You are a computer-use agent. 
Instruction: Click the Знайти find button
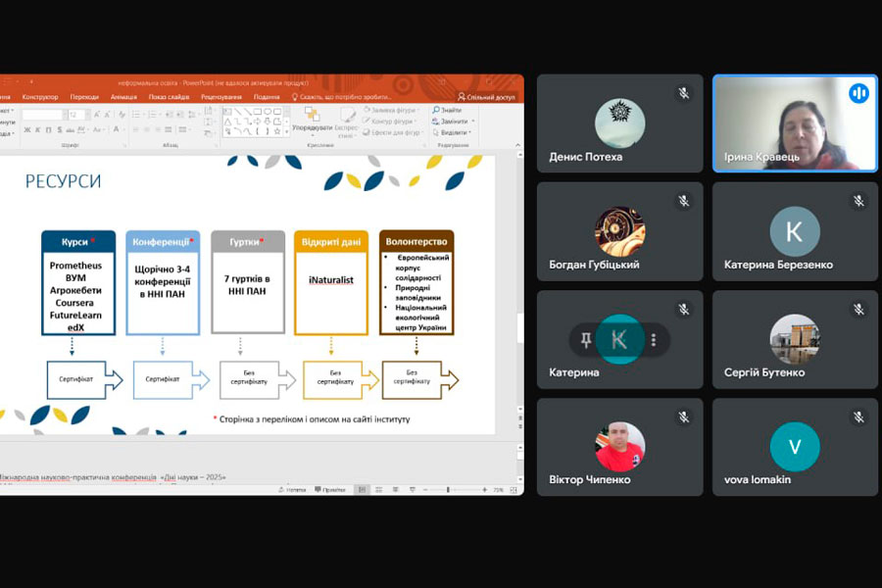coord(447,111)
